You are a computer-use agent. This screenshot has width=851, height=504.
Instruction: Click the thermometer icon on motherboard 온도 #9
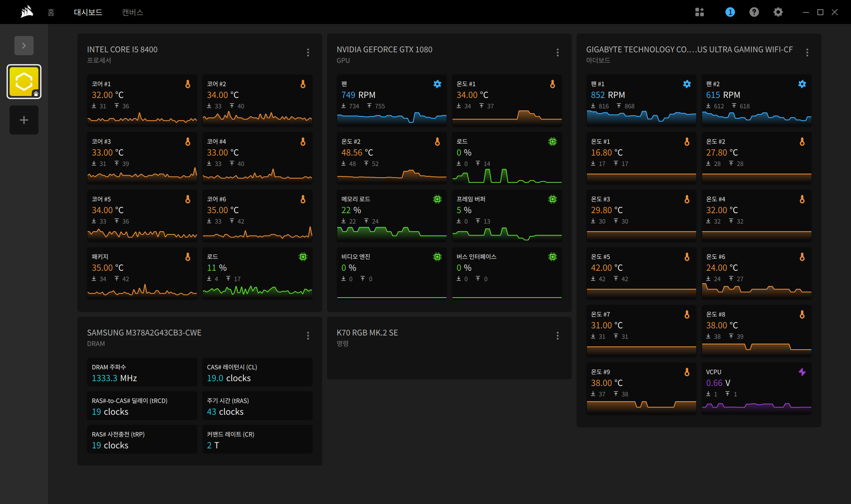coord(687,372)
